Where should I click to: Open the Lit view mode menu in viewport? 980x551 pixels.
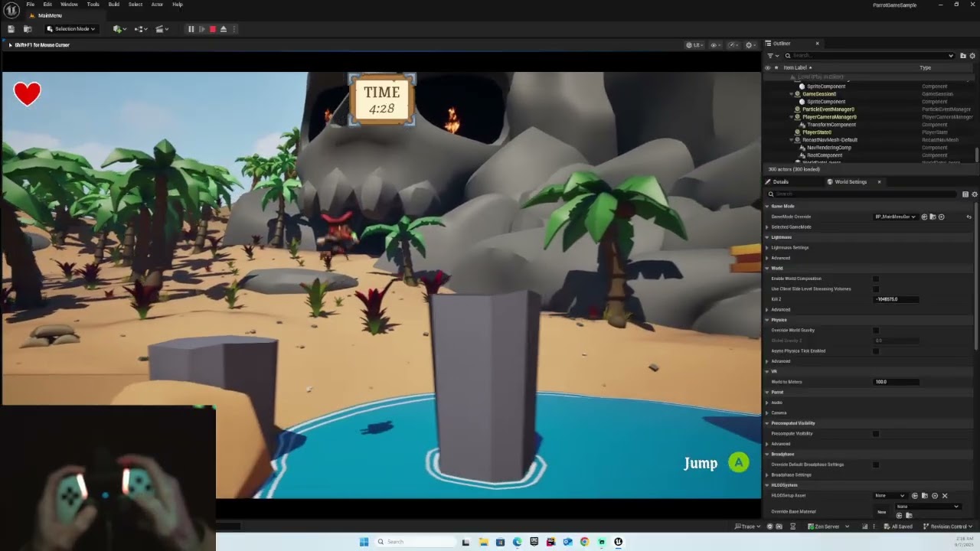pos(695,45)
